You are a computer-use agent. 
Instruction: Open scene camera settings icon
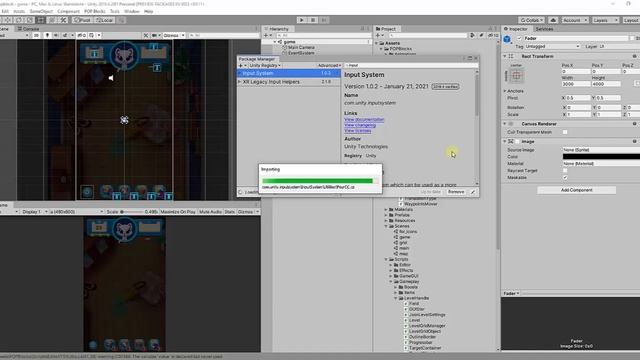click(156, 36)
